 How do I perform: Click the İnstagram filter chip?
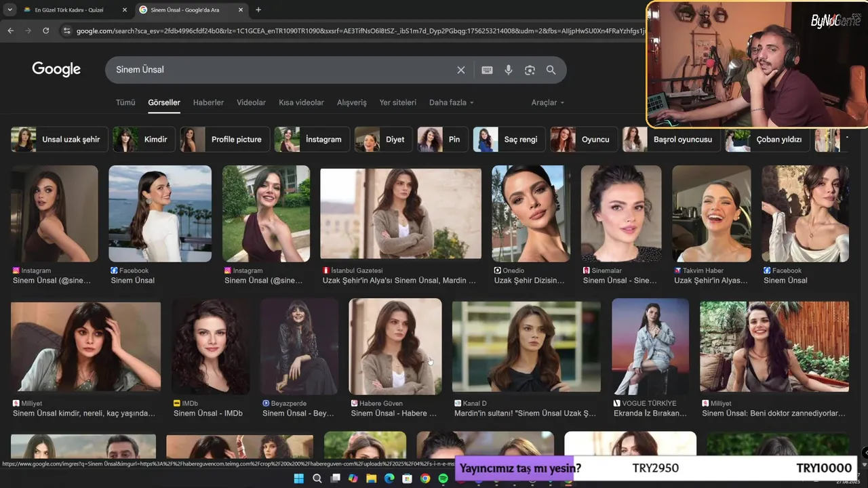tap(312, 139)
